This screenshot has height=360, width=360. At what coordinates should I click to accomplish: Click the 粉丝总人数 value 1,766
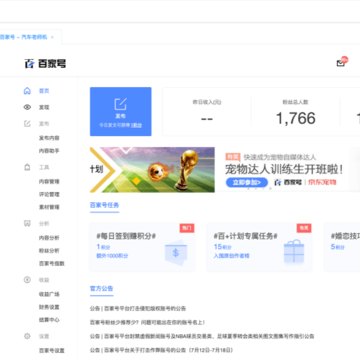coord(296,118)
